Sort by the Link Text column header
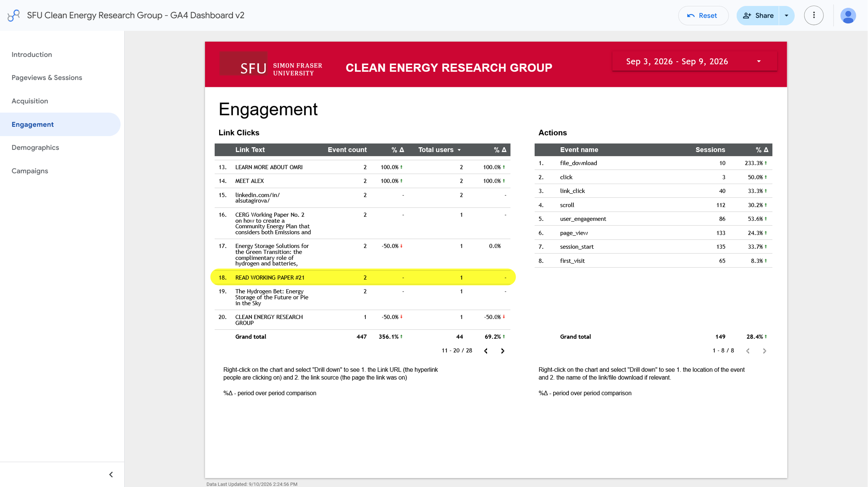 pyautogui.click(x=250, y=150)
